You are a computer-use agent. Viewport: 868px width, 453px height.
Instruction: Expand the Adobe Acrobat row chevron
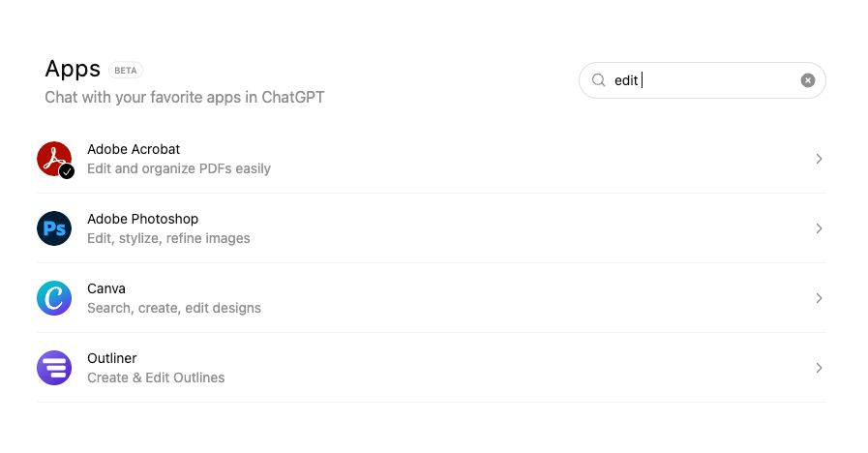pos(819,159)
